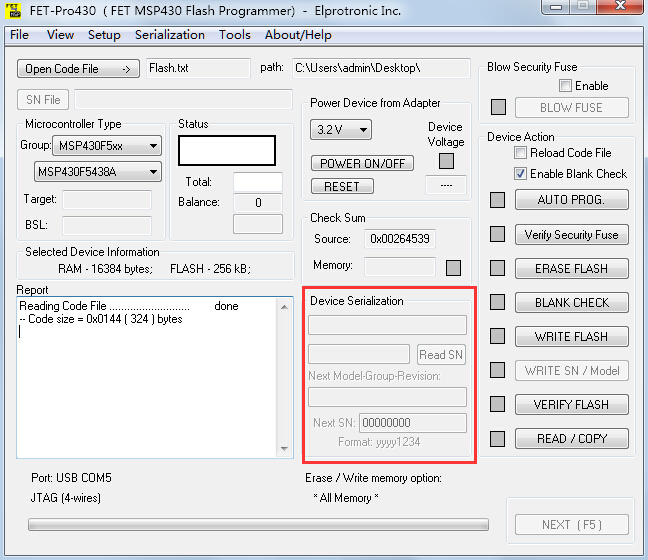
Task: Click status indicator beside AUTO PROG.
Action: (497, 200)
